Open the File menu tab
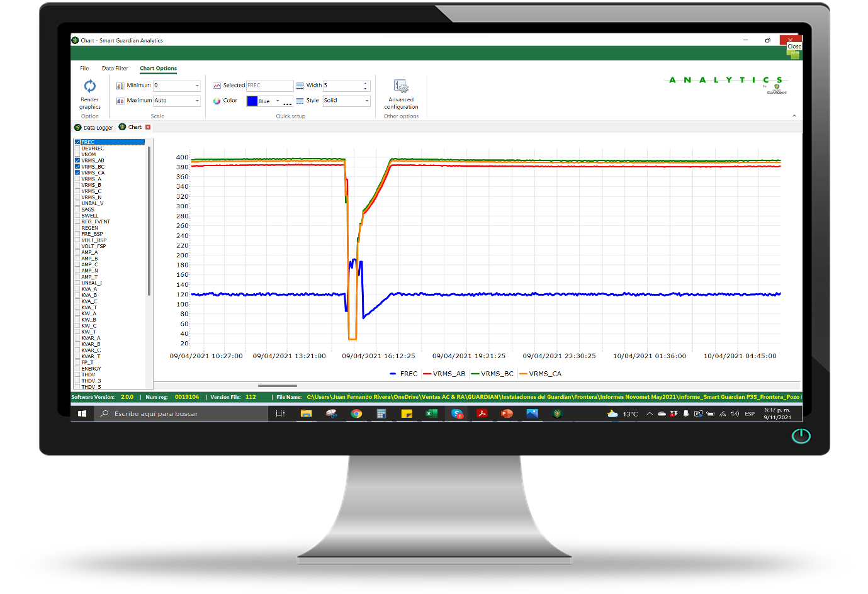Viewport: 868px width, 594px height. [x=84, y=68]
